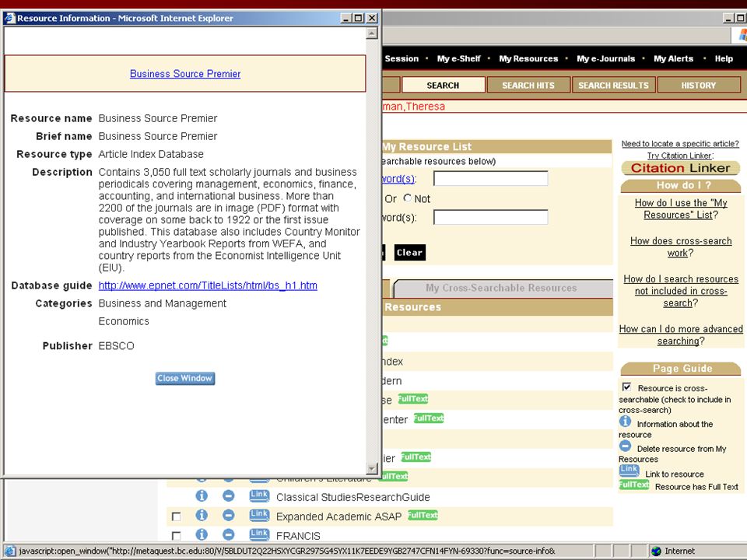The height and width of the screenshot is (560, 747).
Task: Click the FullText icon in Page Guide
Action: tap(633, 485)
